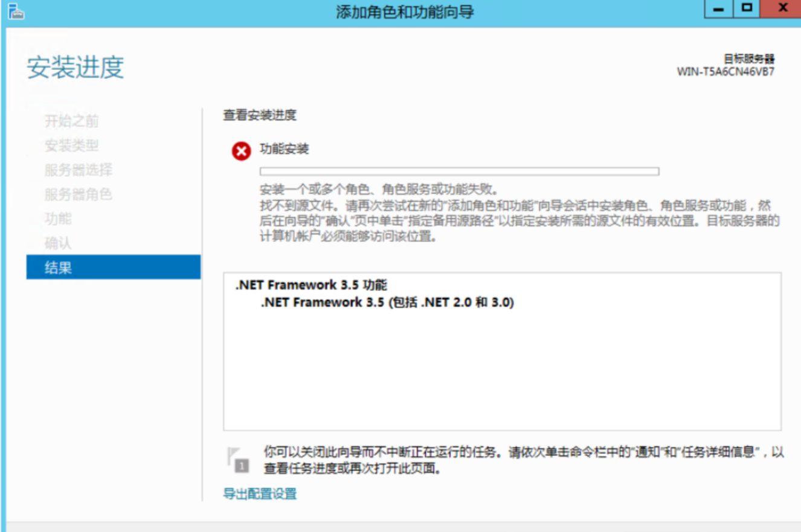801x532 pixels.
Task: Click the installation progress bar
Action: [x=459, y=171]
